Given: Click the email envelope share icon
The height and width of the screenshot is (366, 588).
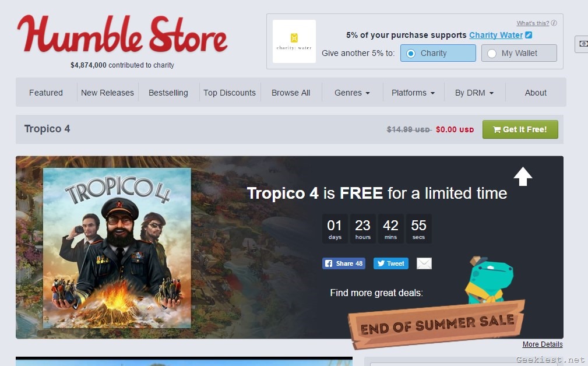Looking at the screenshot, I should tap(424, 263).
